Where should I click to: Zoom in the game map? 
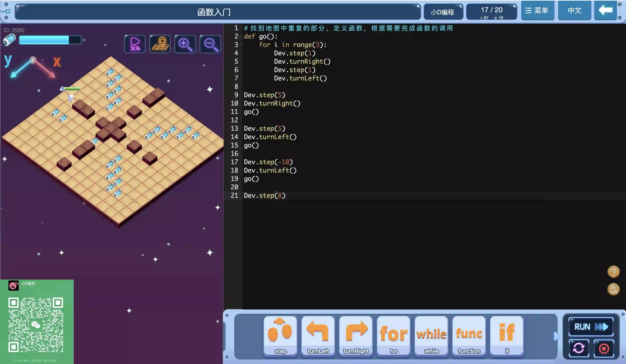coord(185,44)
